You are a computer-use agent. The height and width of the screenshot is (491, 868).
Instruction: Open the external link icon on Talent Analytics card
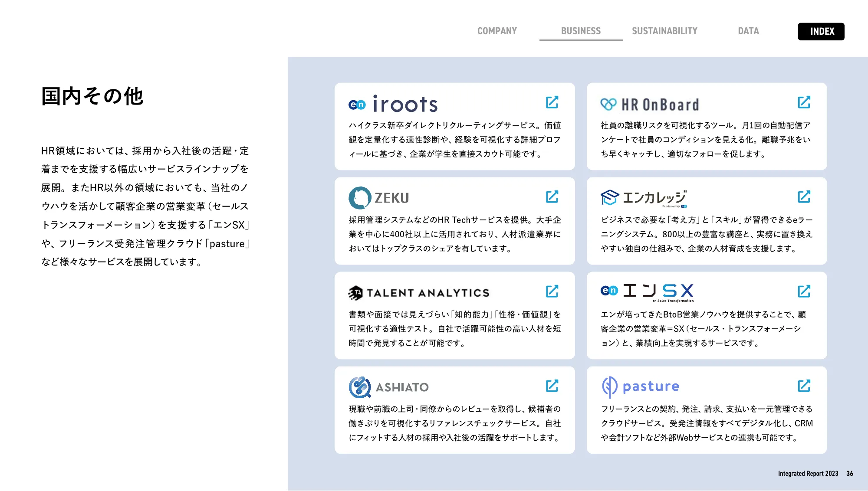[552, 291]
